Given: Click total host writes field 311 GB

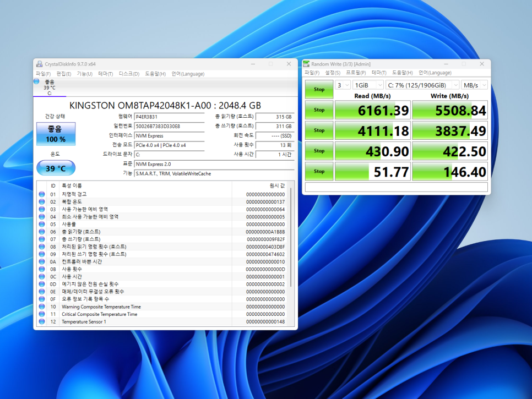Looking at the screenshot, I should (275, 126).
